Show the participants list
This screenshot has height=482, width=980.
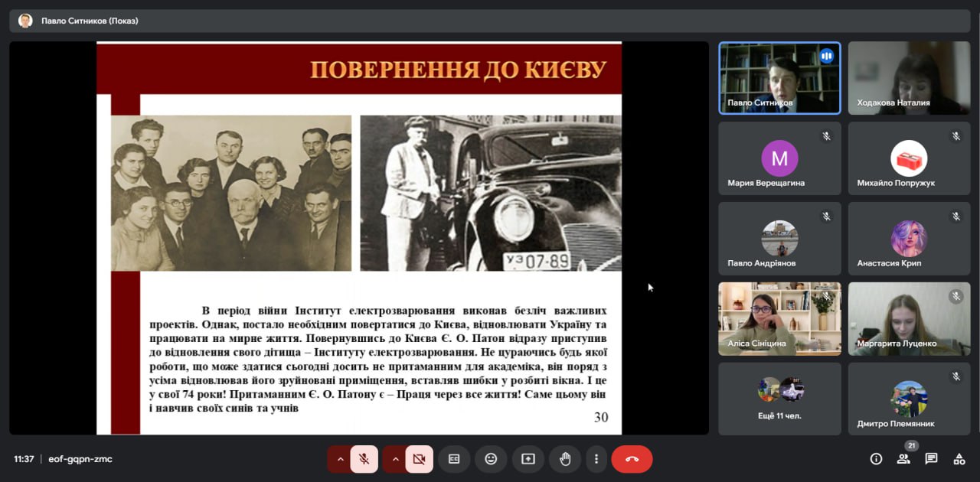(903, 459)
